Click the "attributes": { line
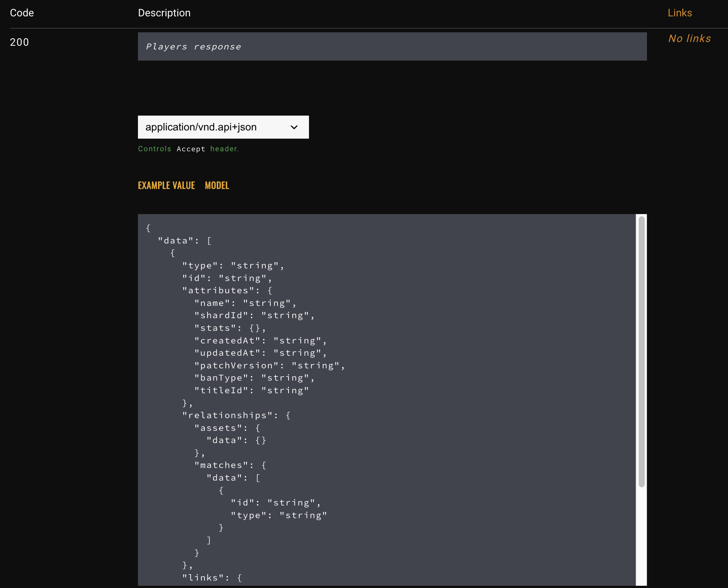 tap(228, 291)
